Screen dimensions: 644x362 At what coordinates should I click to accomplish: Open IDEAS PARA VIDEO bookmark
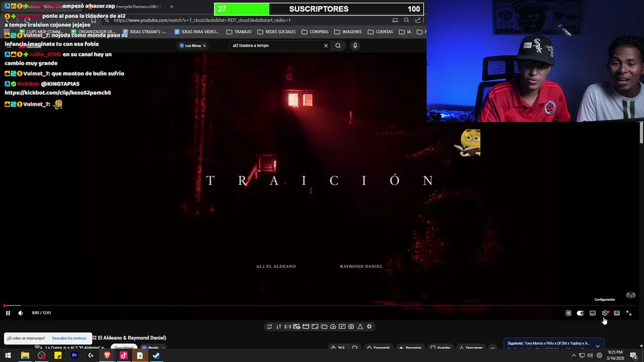tap(196, 32)
